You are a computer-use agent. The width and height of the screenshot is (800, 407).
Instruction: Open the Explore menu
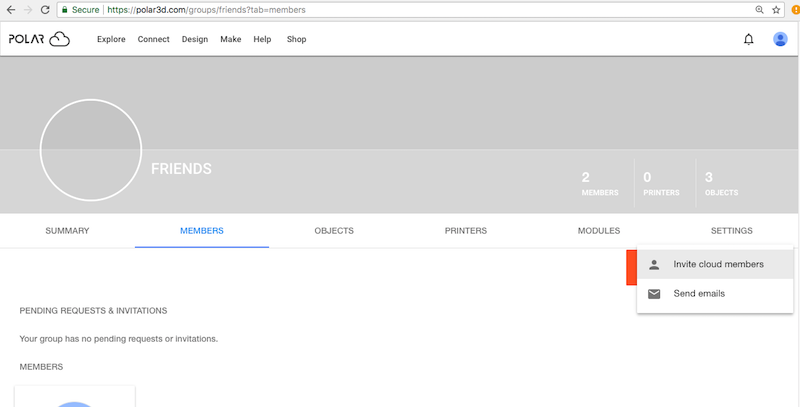point(111,39)
